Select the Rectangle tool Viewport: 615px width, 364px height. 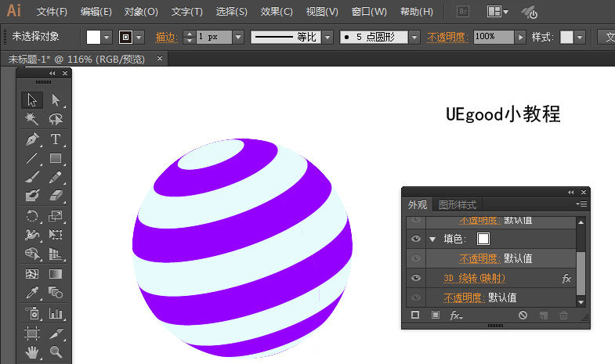coord(56,158)
